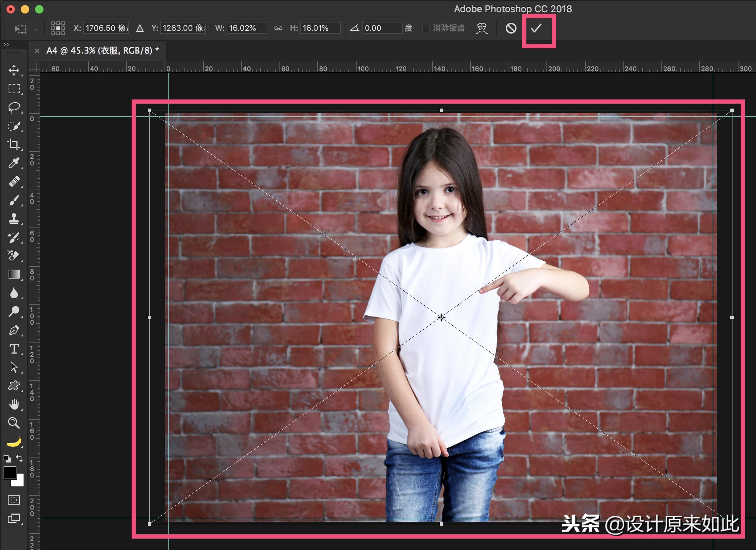Expand the collapsed toolbar double arrows
The height and width of the screenshot is (550, 756).
(6, 45)
